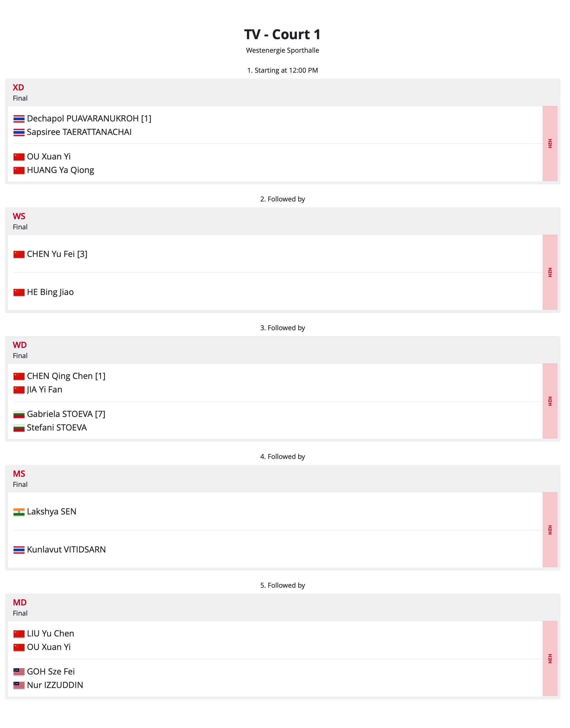Click Thailand flag beside Dechapol PUAVARANUKROH
This screenshot has height=728, width=570.
[19, 119]
